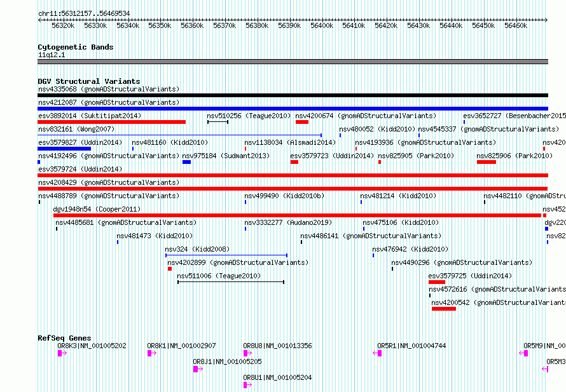Select the red nsv4200542 variant bar

(444, 309)
